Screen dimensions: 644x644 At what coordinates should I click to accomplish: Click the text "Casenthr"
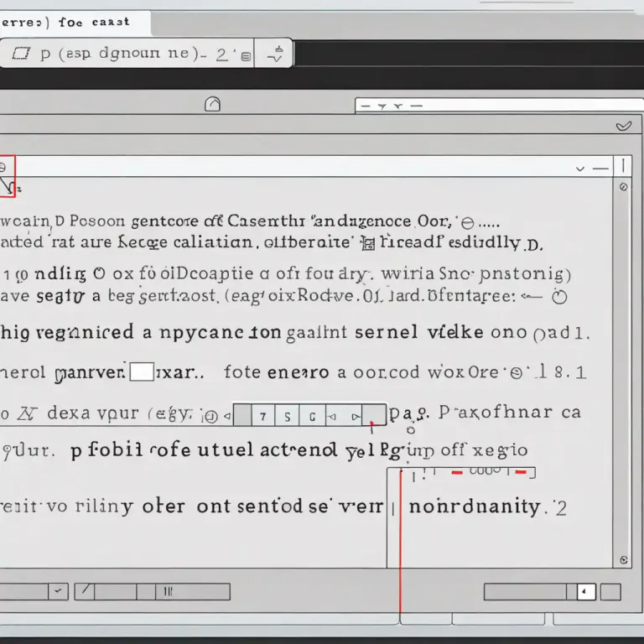tap(266, 221)
